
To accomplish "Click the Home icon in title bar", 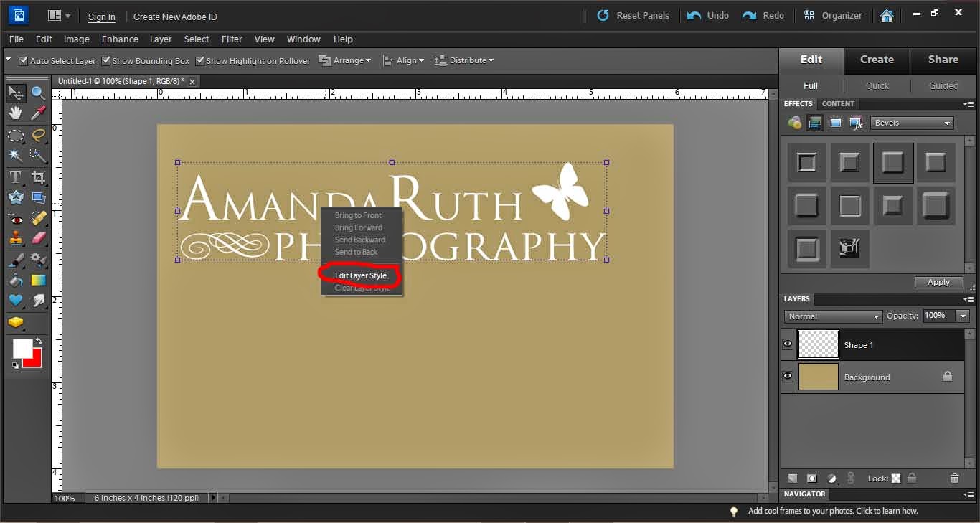I will [887, 15].
